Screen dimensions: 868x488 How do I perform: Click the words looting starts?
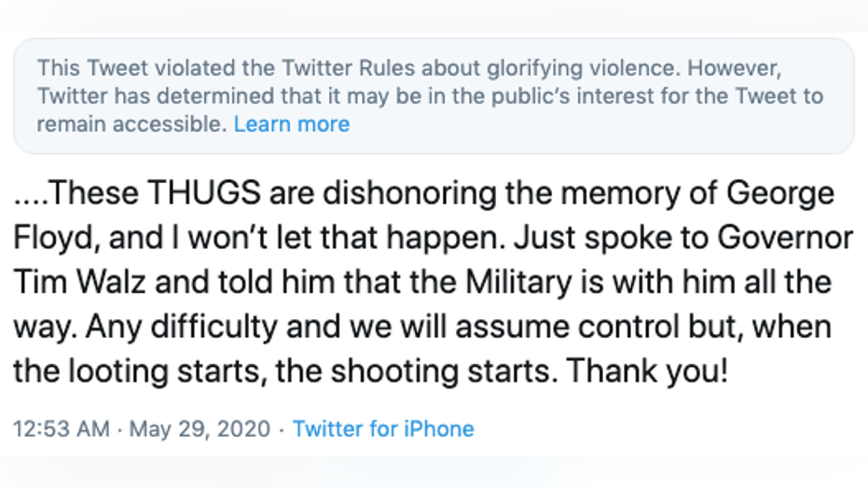click(164, 371)
